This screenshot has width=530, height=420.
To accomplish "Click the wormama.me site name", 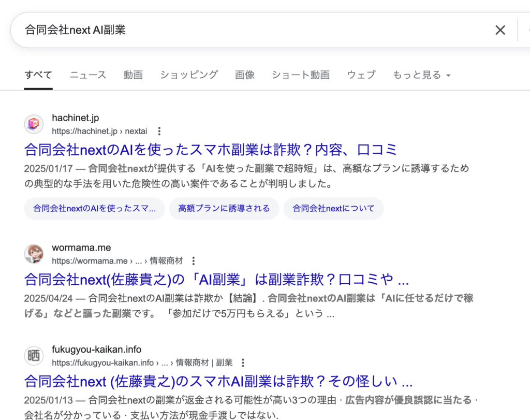I will point(81,248).
